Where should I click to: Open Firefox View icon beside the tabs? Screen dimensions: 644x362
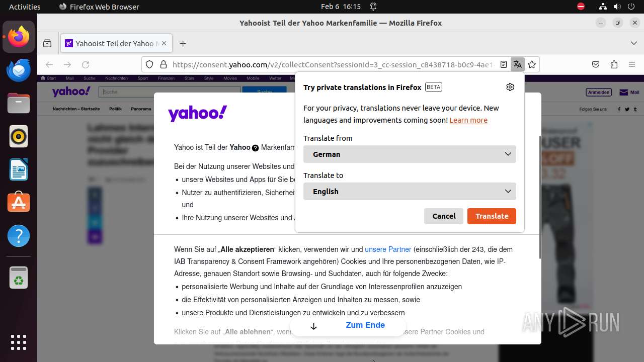[47, 44]
